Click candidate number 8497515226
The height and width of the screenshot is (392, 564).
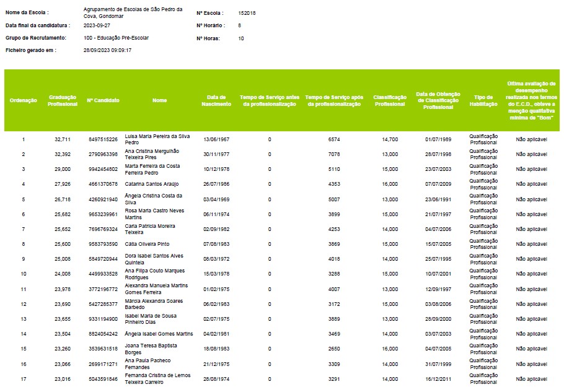tap(103, 139)
